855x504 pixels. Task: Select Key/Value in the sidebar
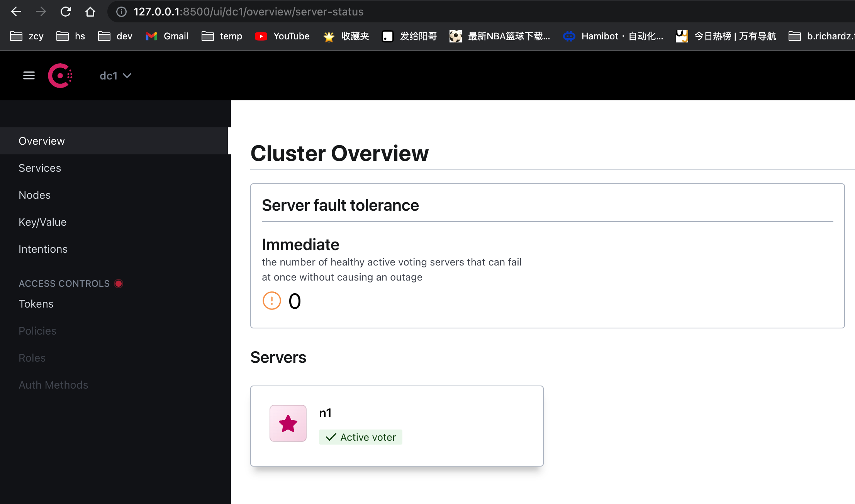click(42, 222)
